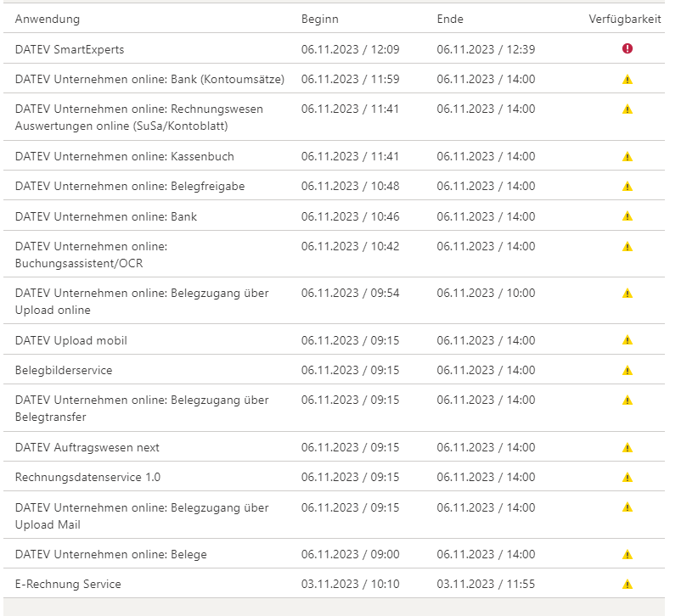The width and height of the screenshot is (681, 616).
Task: Click warning icon for Belegzugang über Upload online
Action: [x=628, y=294]
